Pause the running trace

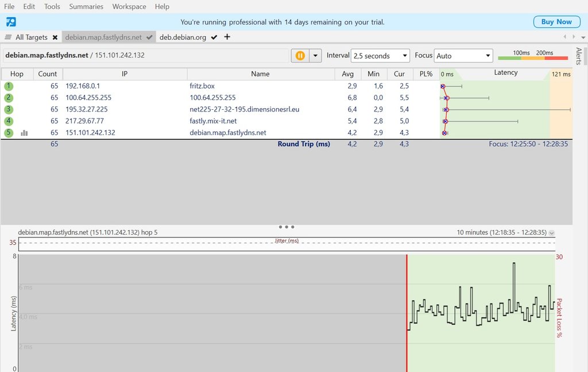tap(300, 56)
